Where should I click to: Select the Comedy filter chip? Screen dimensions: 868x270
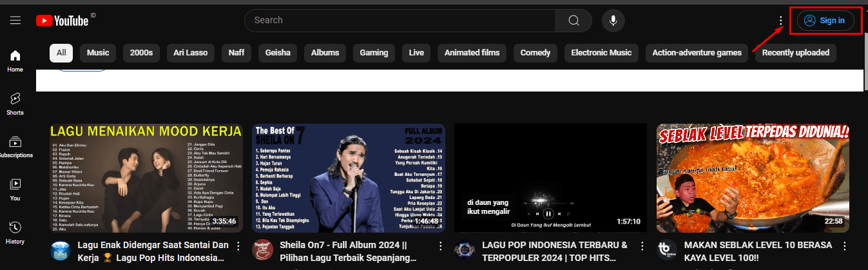(535, 53)
